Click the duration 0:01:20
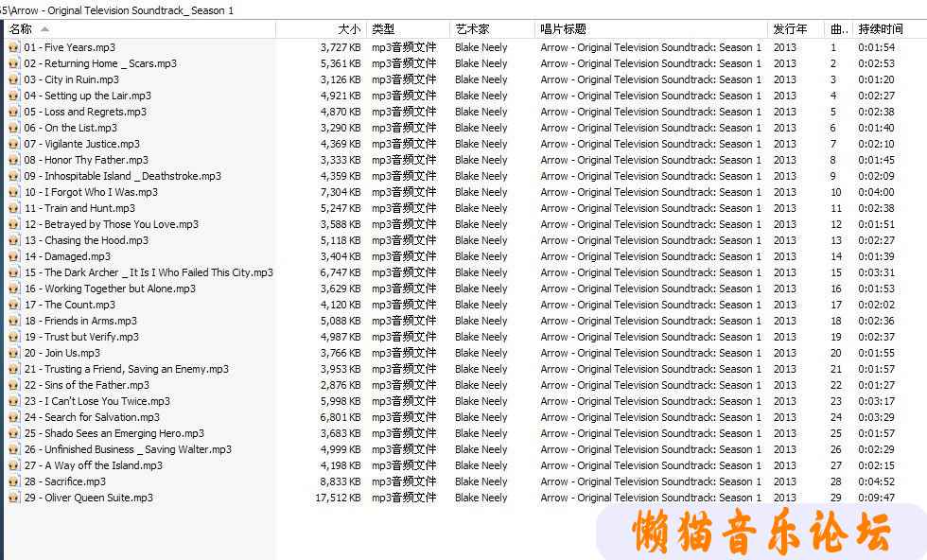Screen dimensions: 927x560 876,79
